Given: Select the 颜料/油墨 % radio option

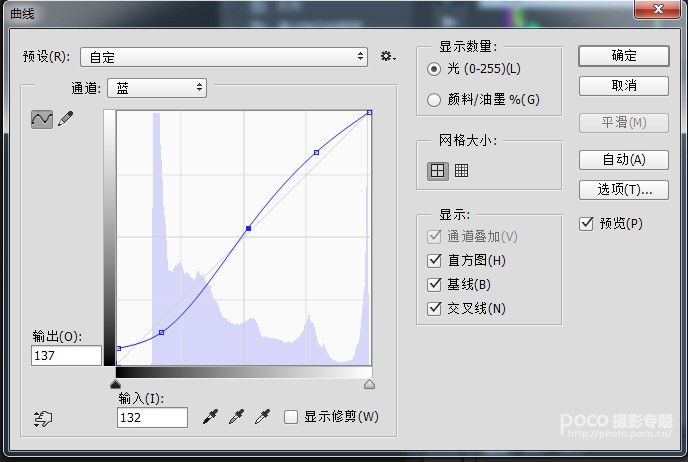Looking at the screenshot, I should [434, 100].
